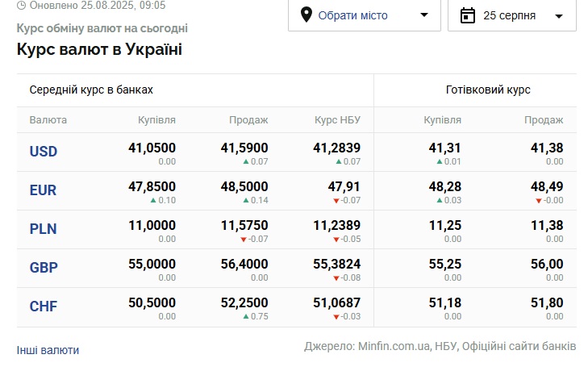The image size is (588, 367).
Task: Click the clock icon beside update time
Action: [x=21, y=5]
